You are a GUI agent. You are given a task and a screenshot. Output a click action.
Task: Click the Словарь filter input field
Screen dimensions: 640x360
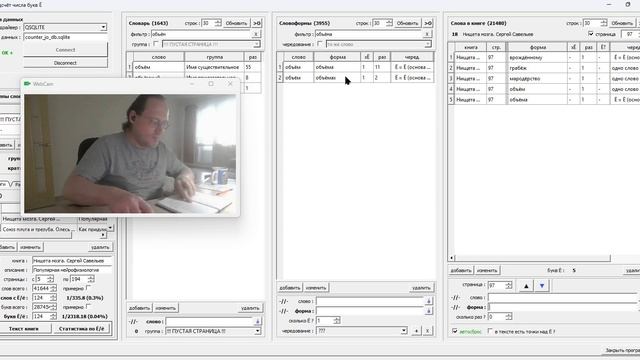(201, 34)
